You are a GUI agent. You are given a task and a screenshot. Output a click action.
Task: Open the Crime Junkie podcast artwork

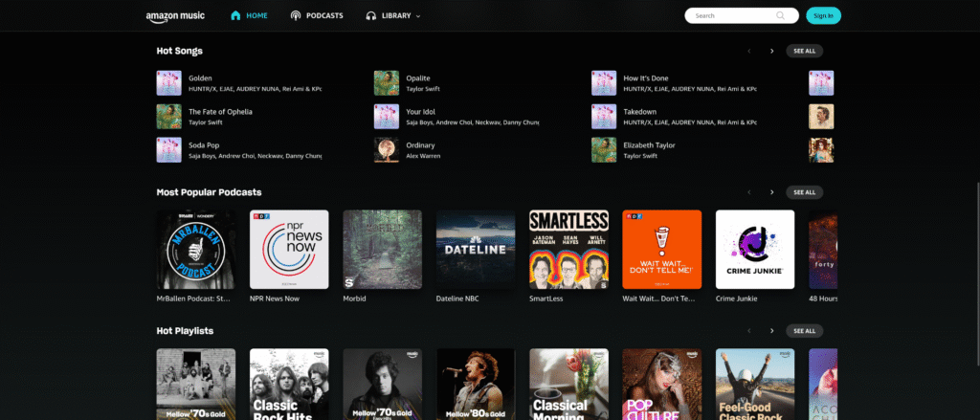(x=755, y=249)
